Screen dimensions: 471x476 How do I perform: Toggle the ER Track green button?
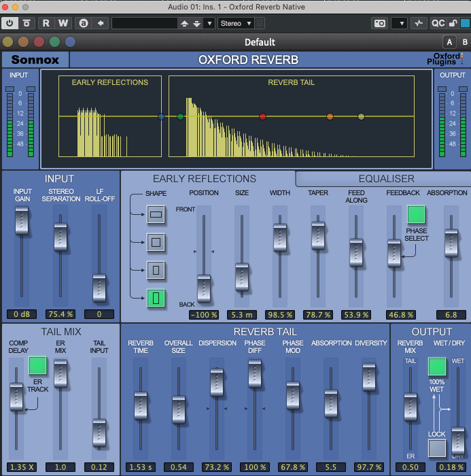point(37,366)
